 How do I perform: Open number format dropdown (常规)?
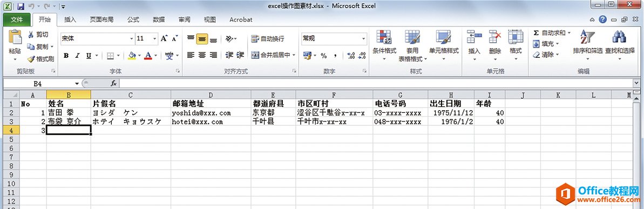pyautogui.click(x=363, y=38)
